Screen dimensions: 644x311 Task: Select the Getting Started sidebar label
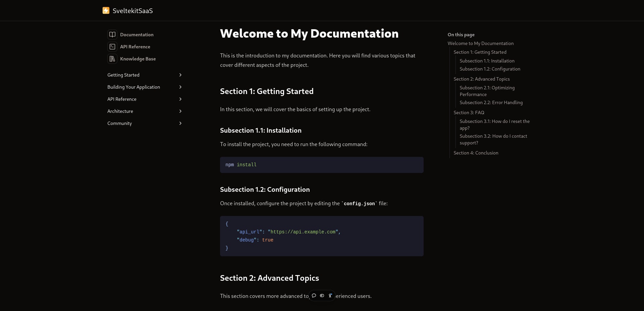point(123,75)
